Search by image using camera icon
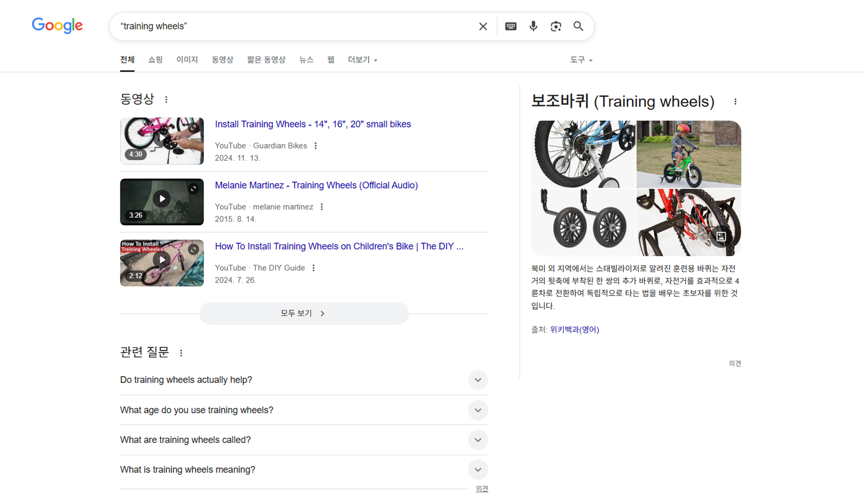The width and height of the screenshot is (865, 504). (x=556, y=26)
